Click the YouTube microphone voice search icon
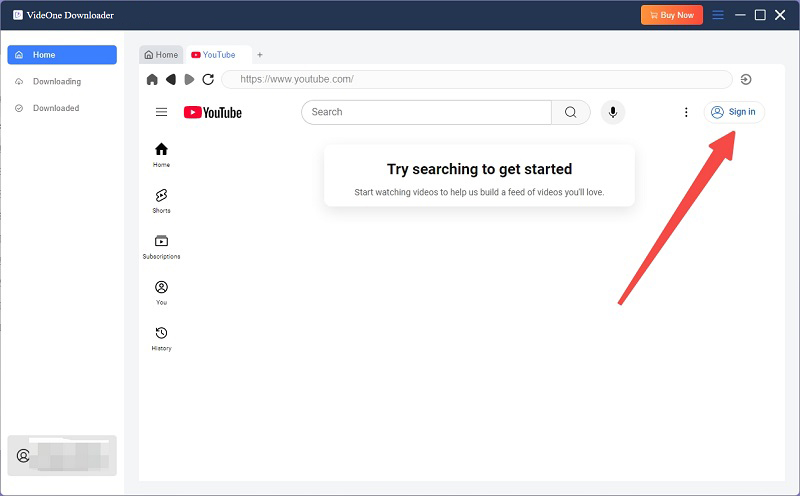Viewport: 800px width, 496px height. (x=613, y=112)
